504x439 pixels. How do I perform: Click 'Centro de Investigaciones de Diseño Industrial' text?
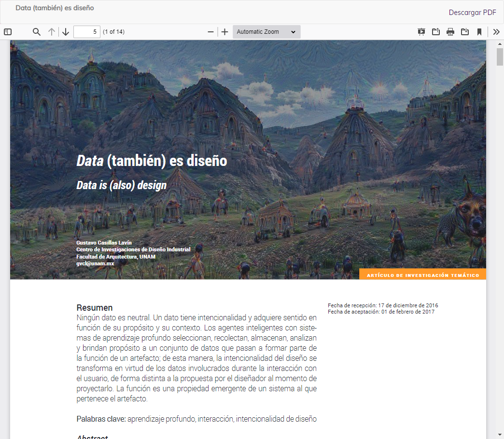[x=133, y=249]
